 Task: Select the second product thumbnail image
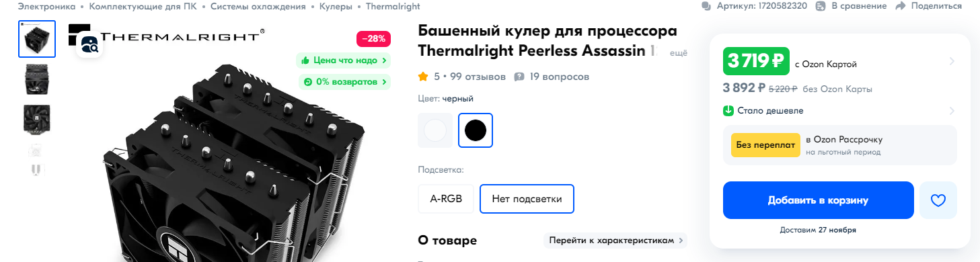click(35, 79)
